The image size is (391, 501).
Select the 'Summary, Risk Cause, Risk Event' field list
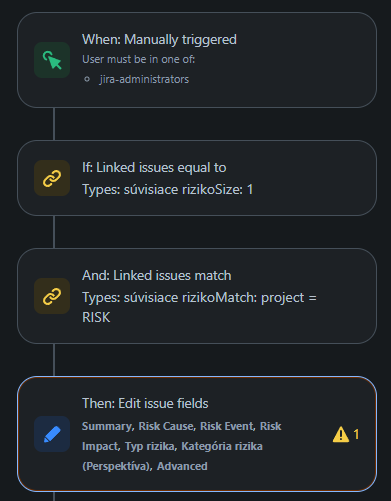tap(168, 426)
